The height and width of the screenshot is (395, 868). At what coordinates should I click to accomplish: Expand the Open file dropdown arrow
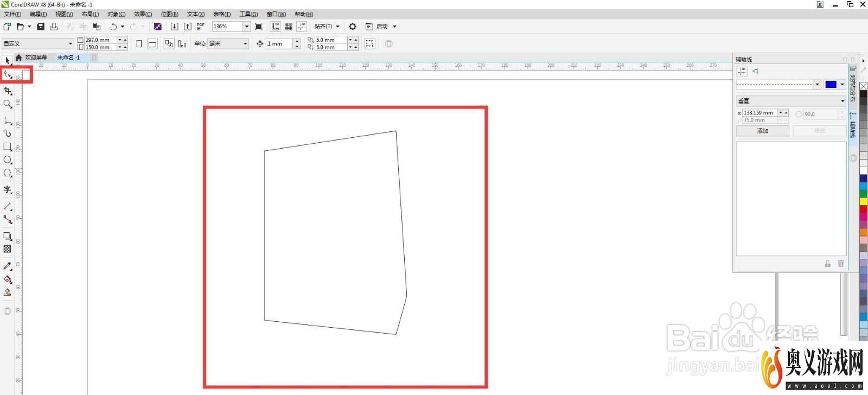tap(29, 26)
